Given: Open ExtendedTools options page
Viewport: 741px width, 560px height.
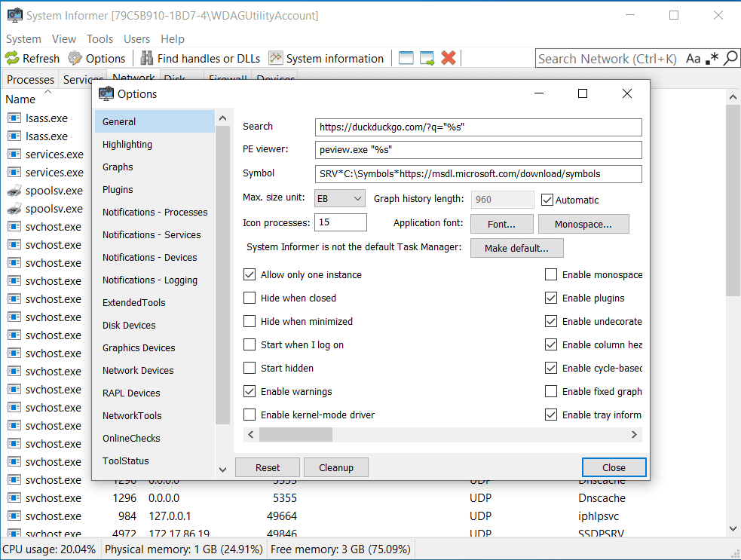Looking at the screenshot, I should 155,302.
